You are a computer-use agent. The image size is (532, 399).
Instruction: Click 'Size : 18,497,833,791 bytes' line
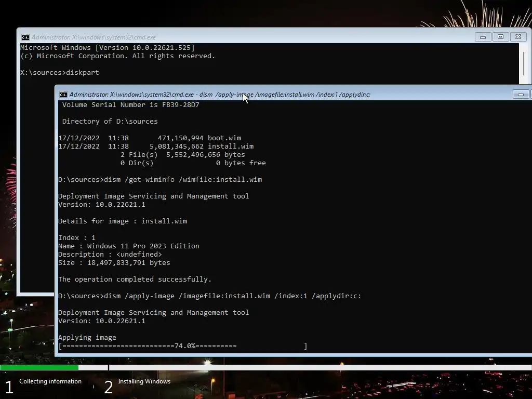click(x=114, y=262)
